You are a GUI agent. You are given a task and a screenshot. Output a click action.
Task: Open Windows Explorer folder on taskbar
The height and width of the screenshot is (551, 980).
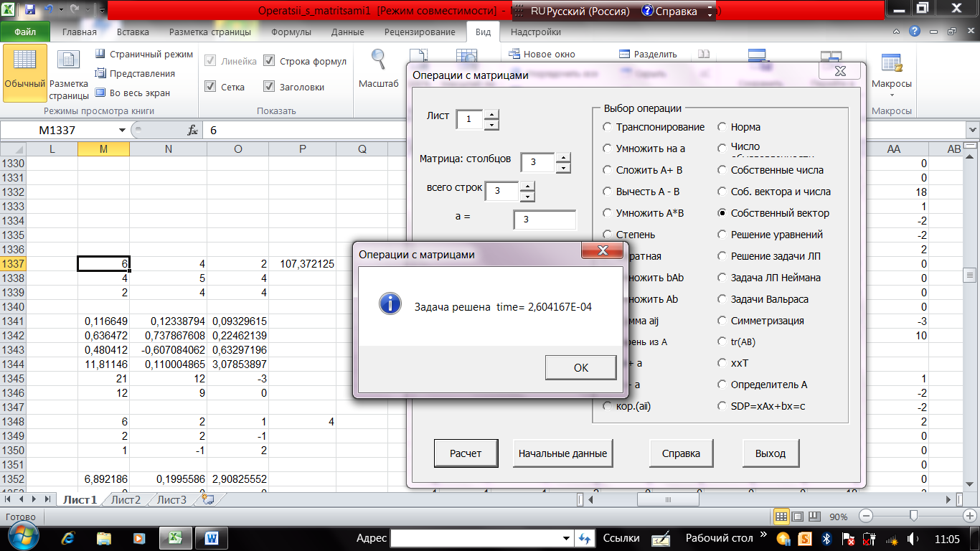(104, 537)
